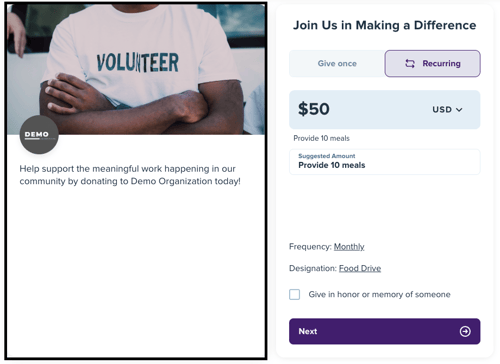Click the Help support description text
Viewport: 500px width, 364px height.
[x=130, y=175]
